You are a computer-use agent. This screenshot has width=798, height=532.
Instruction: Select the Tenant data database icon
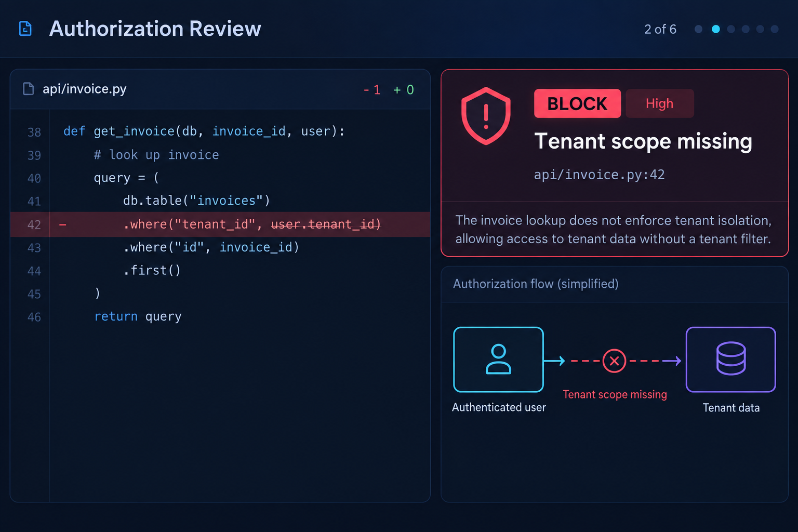731,358
